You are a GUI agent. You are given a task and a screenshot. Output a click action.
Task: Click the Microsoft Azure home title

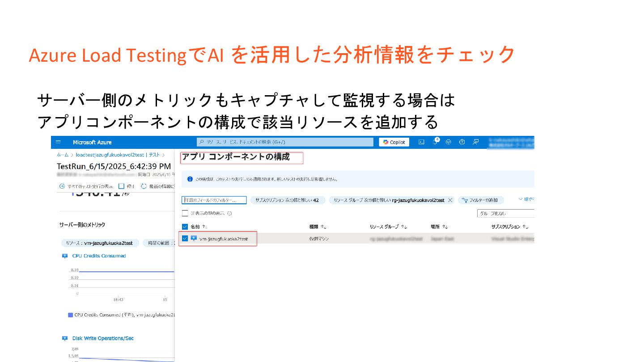[92, 142]
